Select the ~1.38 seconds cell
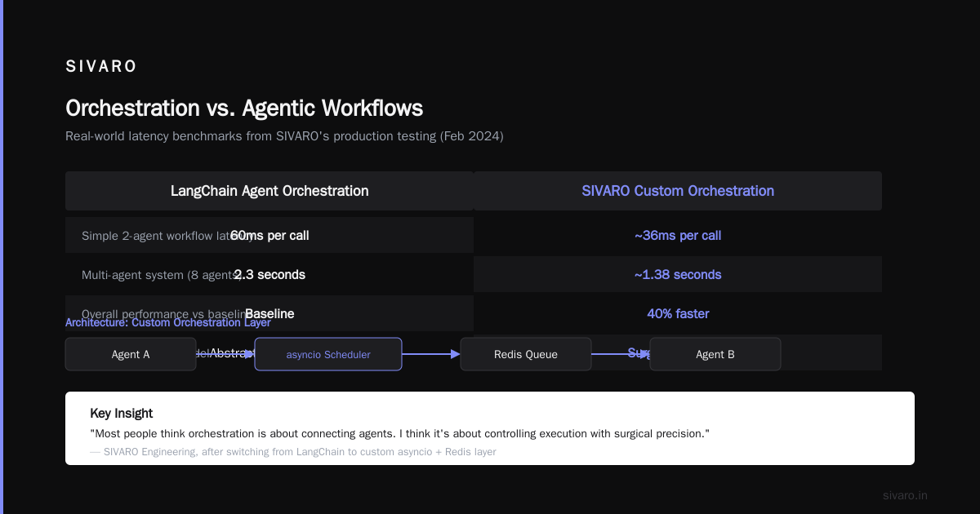 click(x=678, y=275)
